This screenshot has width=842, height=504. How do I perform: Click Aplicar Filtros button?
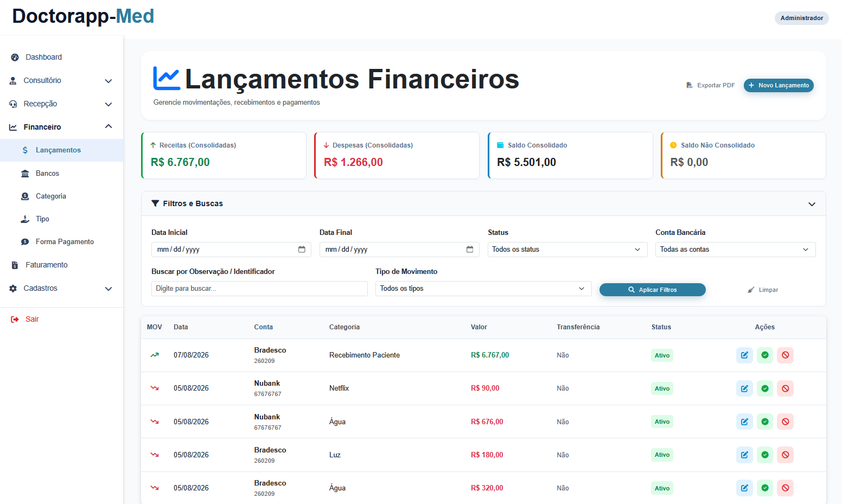tap(653, 290)
